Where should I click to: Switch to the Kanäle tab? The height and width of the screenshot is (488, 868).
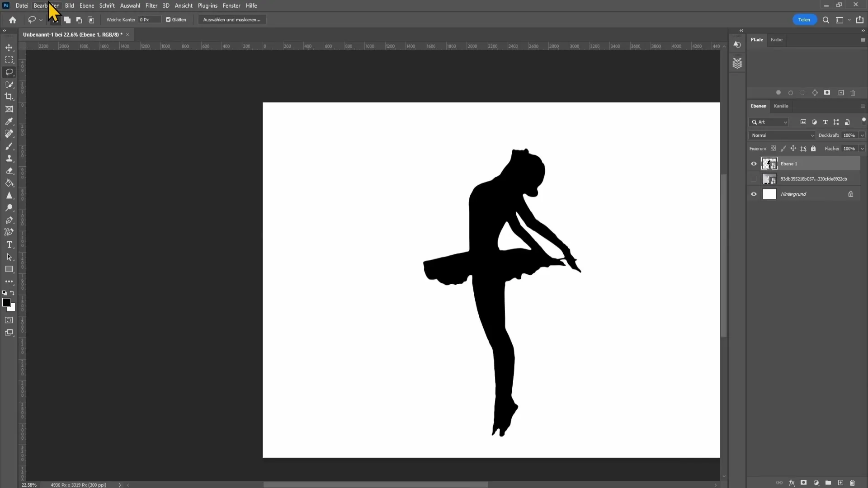[x=781, y=106]
